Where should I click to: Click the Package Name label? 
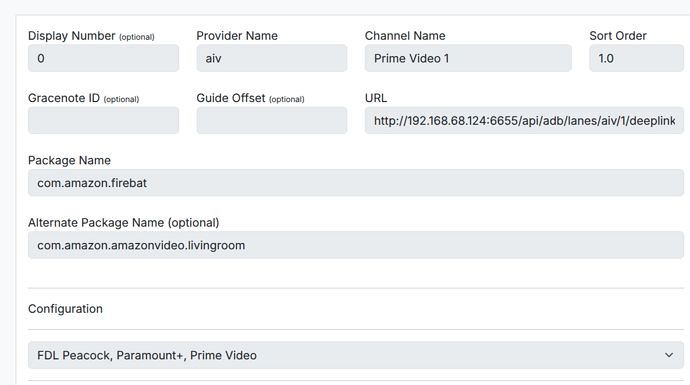[69, 161]
